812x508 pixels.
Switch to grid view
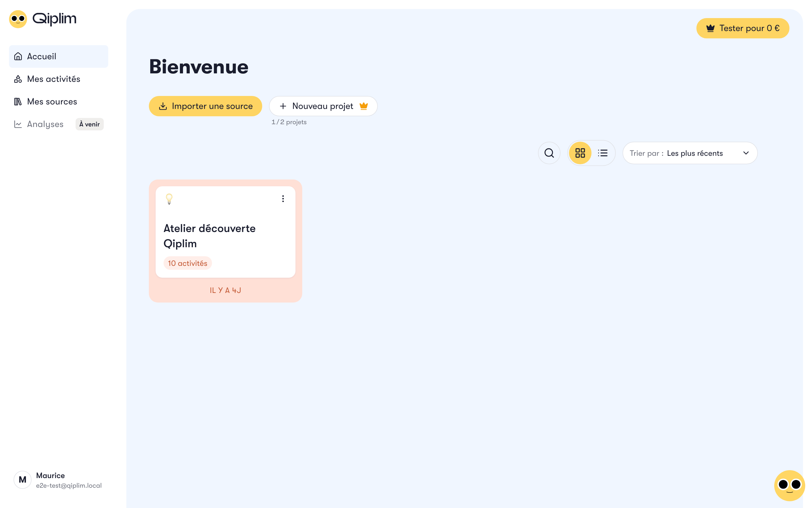pos(580,153)
